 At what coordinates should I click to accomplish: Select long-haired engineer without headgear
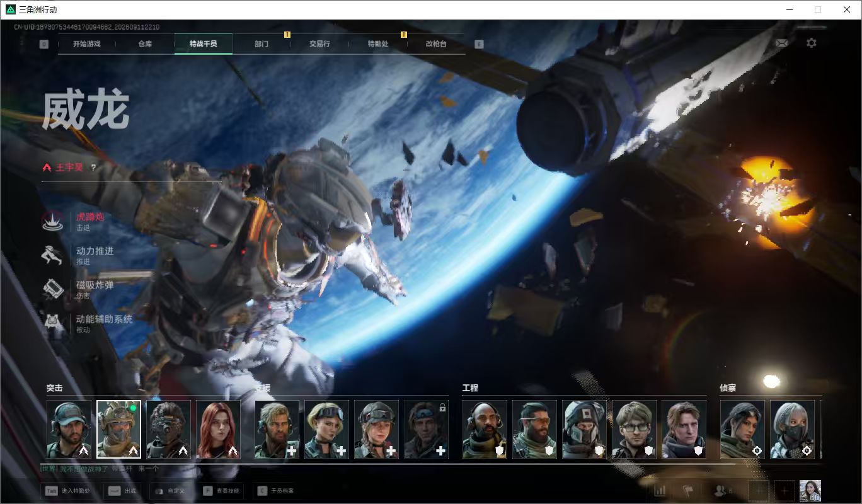684,430
